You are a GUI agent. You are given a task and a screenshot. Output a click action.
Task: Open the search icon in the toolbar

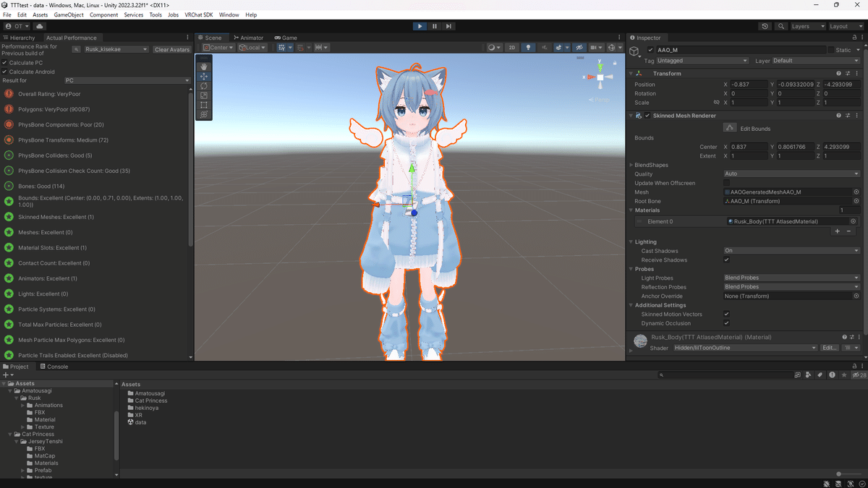click(781, 26)
